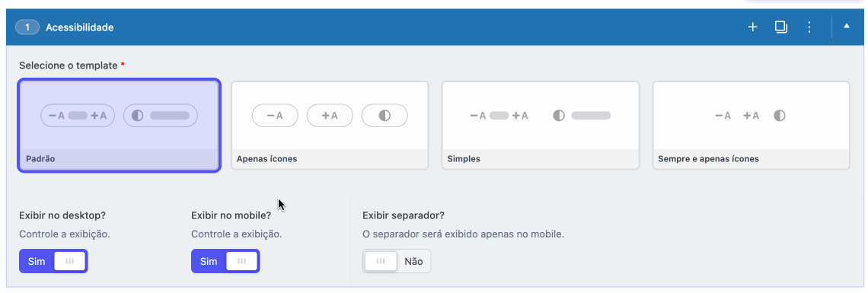Toggle Exibir no desktop switch
The height and width of the screenshot is (293, 868).
[54, 261]
